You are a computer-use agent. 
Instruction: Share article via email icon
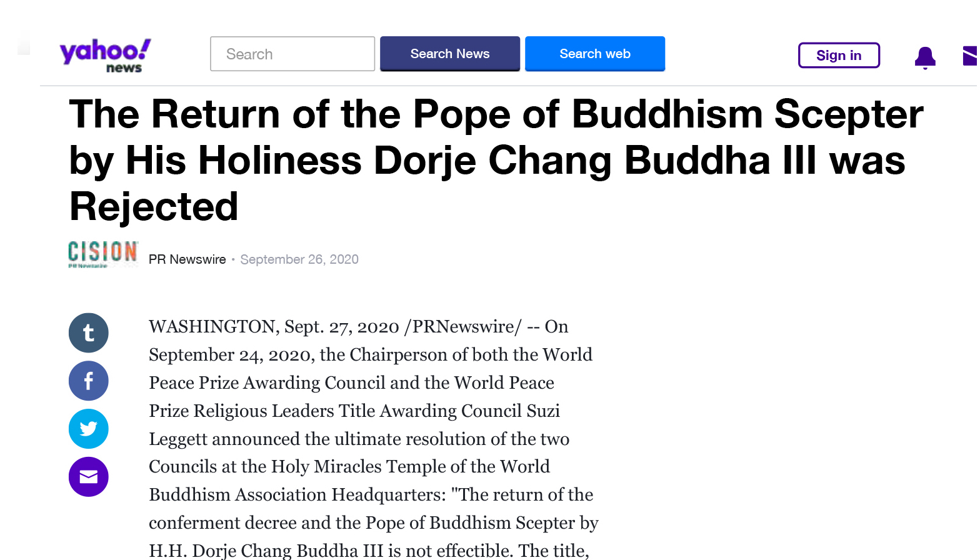pos(89,477)
